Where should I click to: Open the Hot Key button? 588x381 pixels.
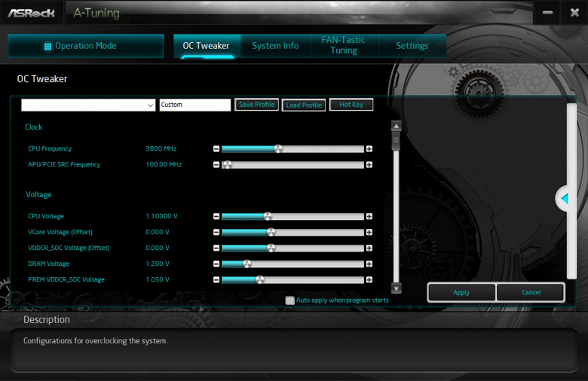[x=351, y=105]
